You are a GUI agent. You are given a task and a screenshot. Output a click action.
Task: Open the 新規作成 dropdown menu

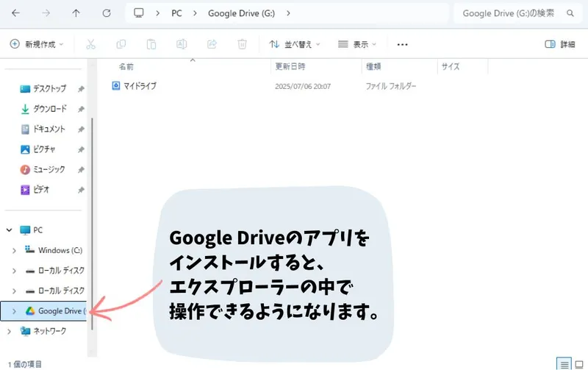(x=37, y=44)
